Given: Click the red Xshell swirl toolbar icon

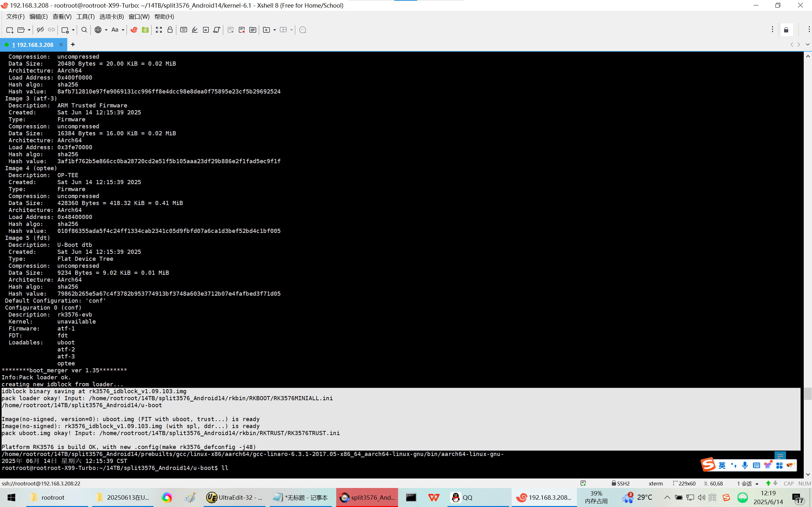Looking at the screenshot, I should click(x=134, y=30).
